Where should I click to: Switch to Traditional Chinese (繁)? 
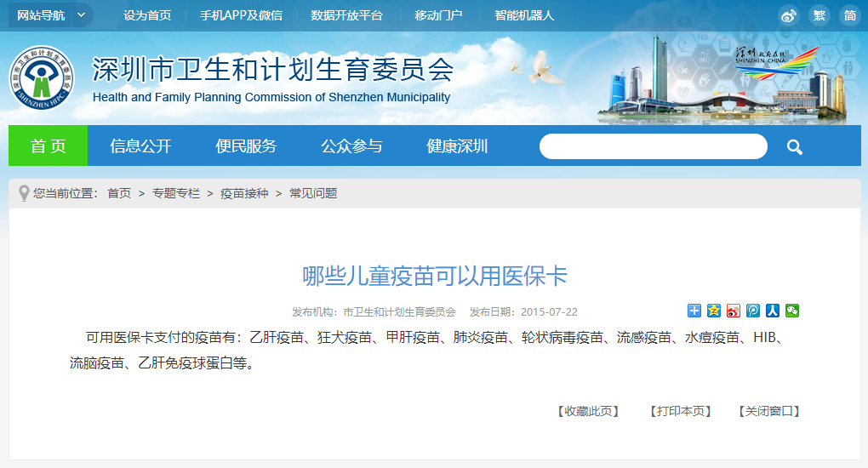819,15
